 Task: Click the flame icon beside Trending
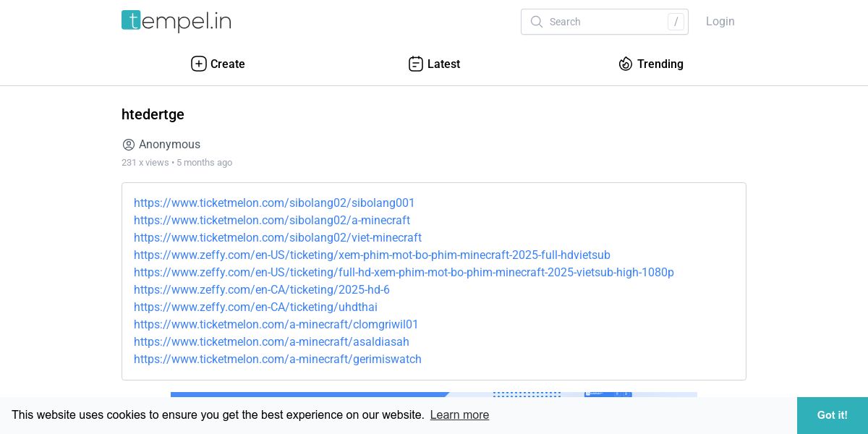pyautogui.click(x=626, y=64)
